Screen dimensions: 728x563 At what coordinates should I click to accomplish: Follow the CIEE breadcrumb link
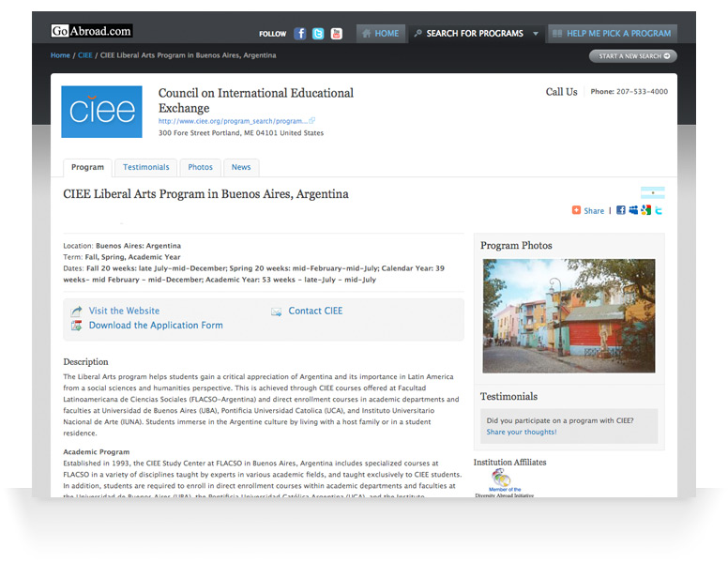pyautogui.click(x=85, y=55)
